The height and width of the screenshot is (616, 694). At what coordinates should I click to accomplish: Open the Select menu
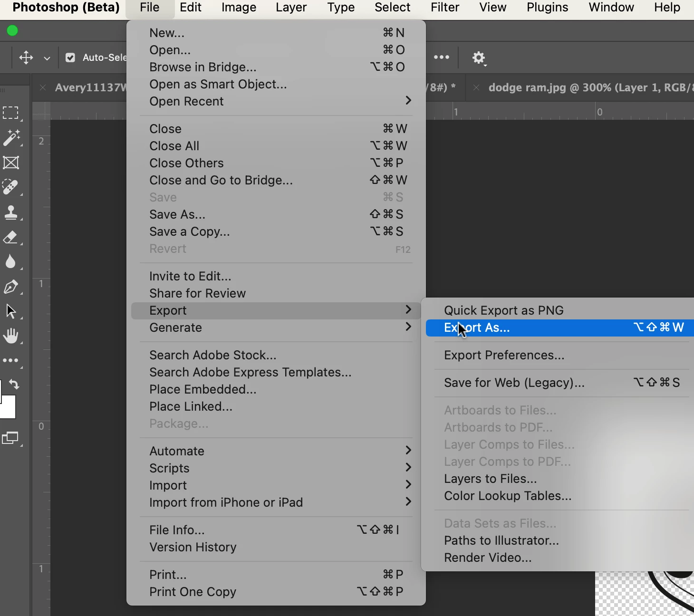(393, 8)
